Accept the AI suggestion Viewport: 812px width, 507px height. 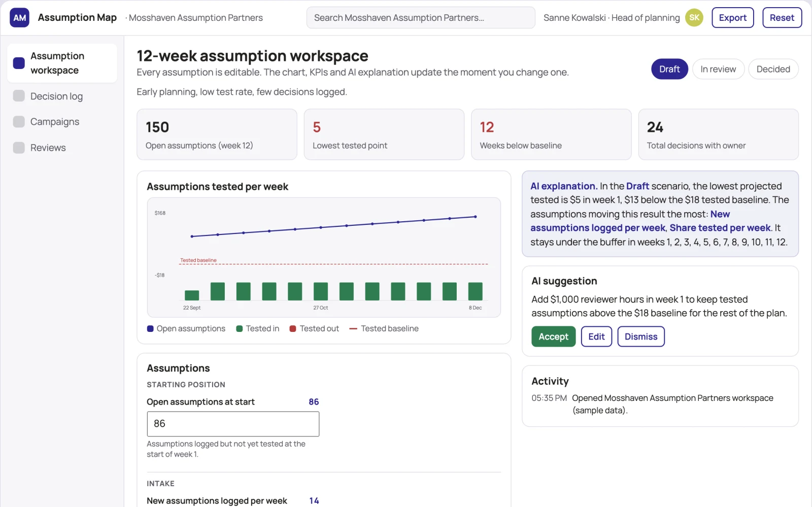(x=553, y=336)
